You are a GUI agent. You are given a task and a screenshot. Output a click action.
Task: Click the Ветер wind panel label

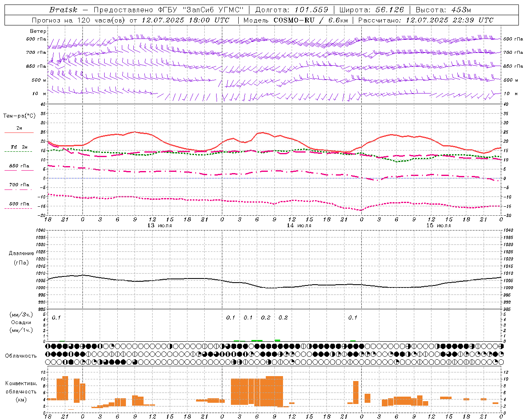[38, 31]
